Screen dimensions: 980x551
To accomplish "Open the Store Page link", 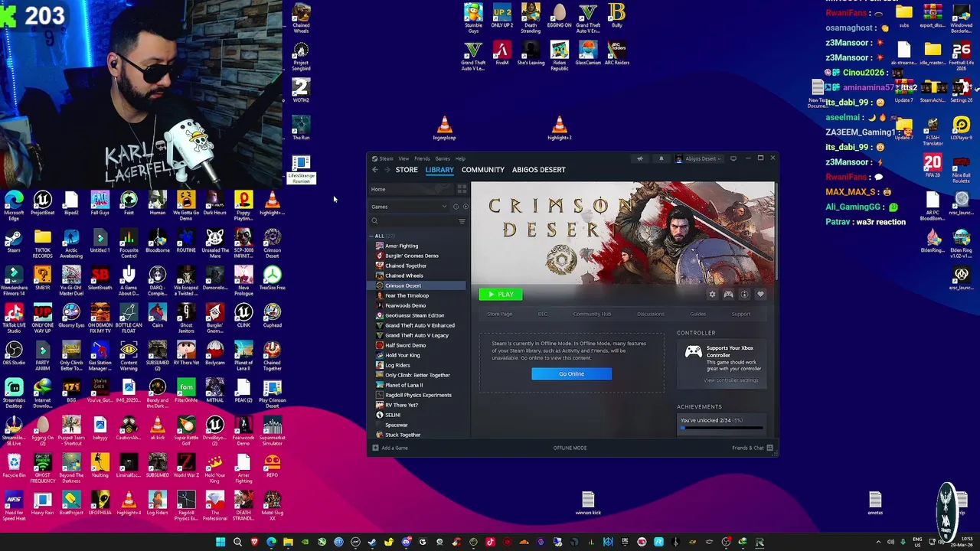I will (500, 314).
